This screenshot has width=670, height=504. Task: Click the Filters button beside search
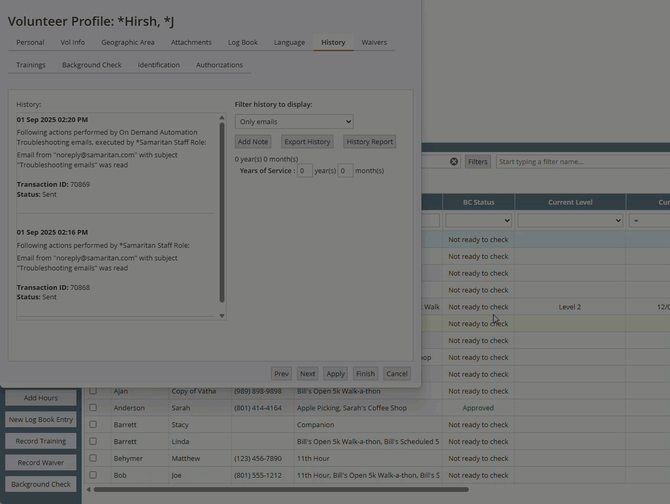point(478,161)
